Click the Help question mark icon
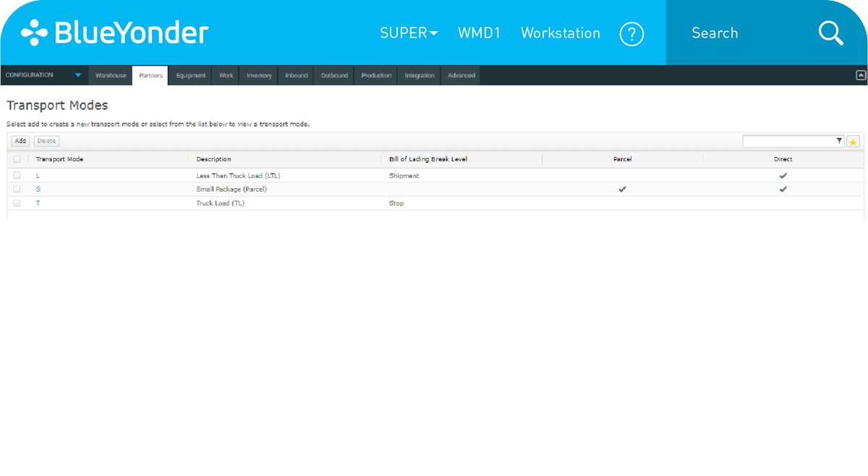The width and height of the screenshot is (868, 476). 631,33
